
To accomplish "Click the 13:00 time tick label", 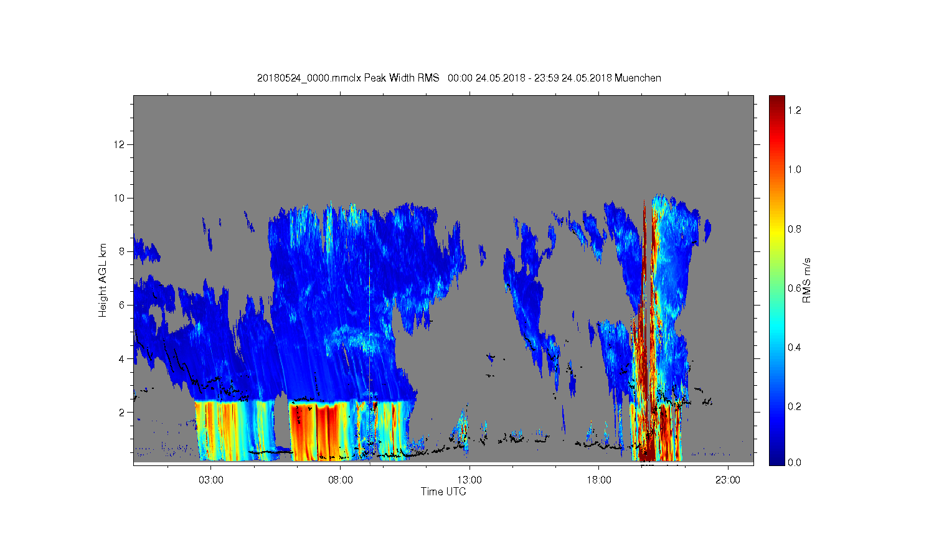I will pyautogui.click(x=469, y=480).
